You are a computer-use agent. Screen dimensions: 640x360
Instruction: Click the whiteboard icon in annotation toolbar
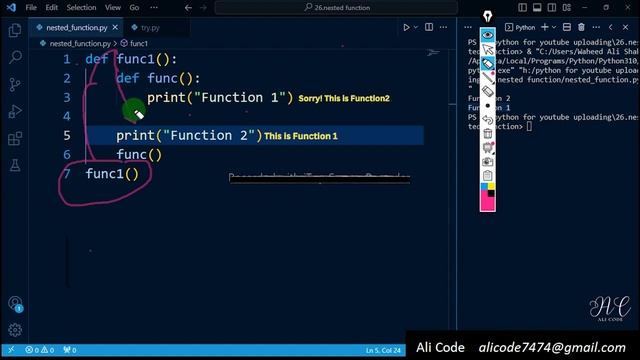click(487, 147)
